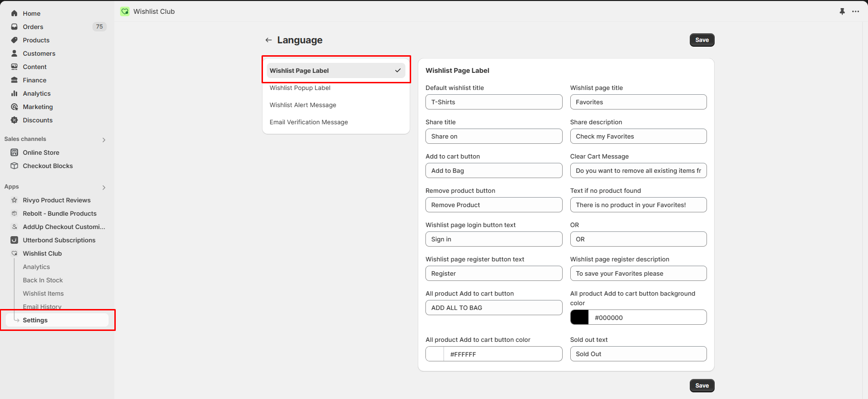Edit the register description field
Image resolution: width=868 pixels, height=399 pixels.
coord(638,273)
